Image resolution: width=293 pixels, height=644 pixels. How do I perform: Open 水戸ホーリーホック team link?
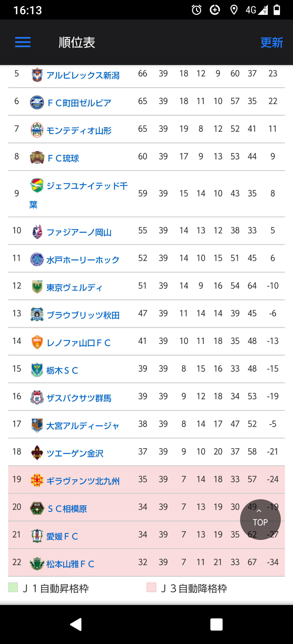83,260
